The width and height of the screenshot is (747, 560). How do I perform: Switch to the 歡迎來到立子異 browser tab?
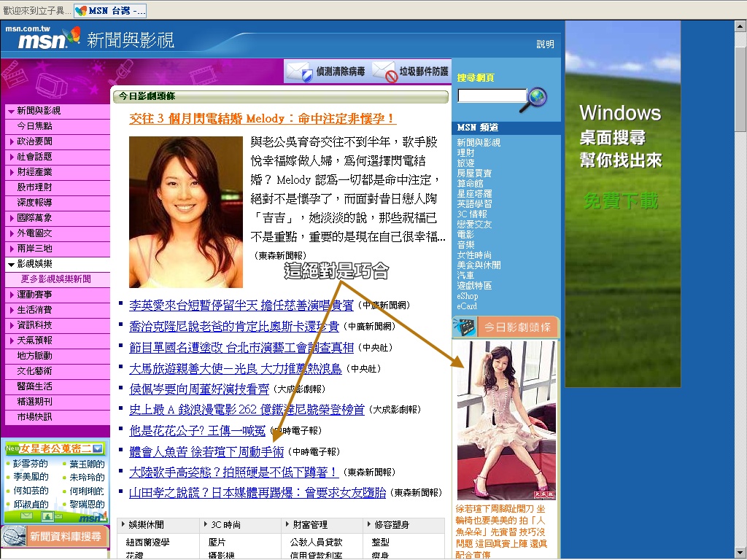pos(36,10)
